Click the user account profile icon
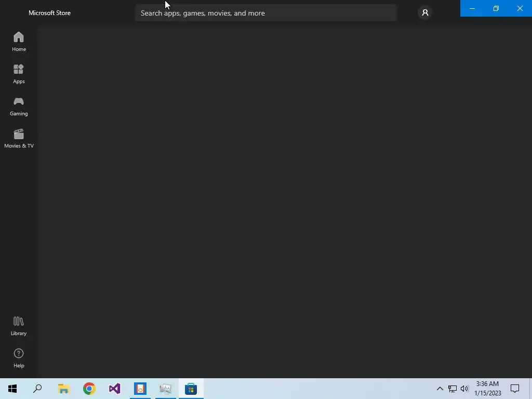The image size is (532, 399). tap(425, 13)
